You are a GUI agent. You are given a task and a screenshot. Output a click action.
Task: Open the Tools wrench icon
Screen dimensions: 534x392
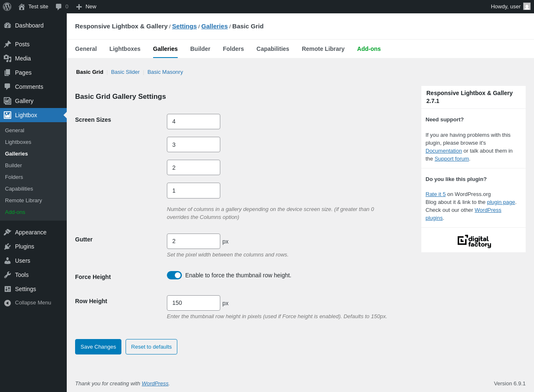point(8,275)
